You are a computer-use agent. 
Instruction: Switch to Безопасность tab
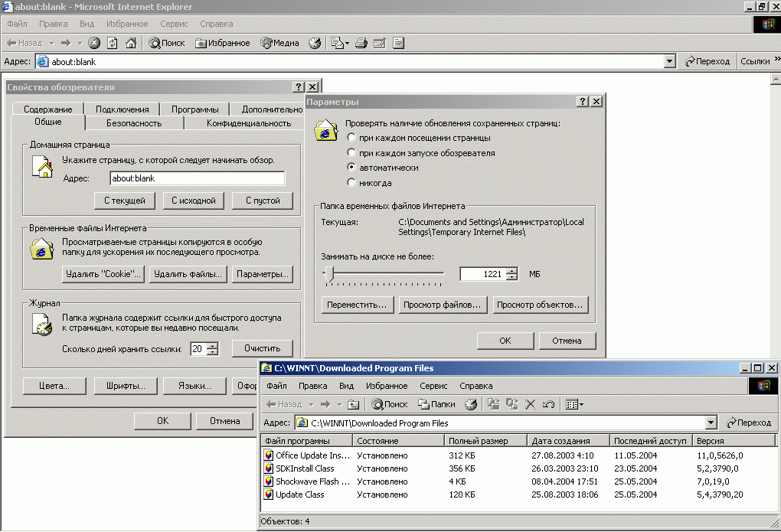134,123
